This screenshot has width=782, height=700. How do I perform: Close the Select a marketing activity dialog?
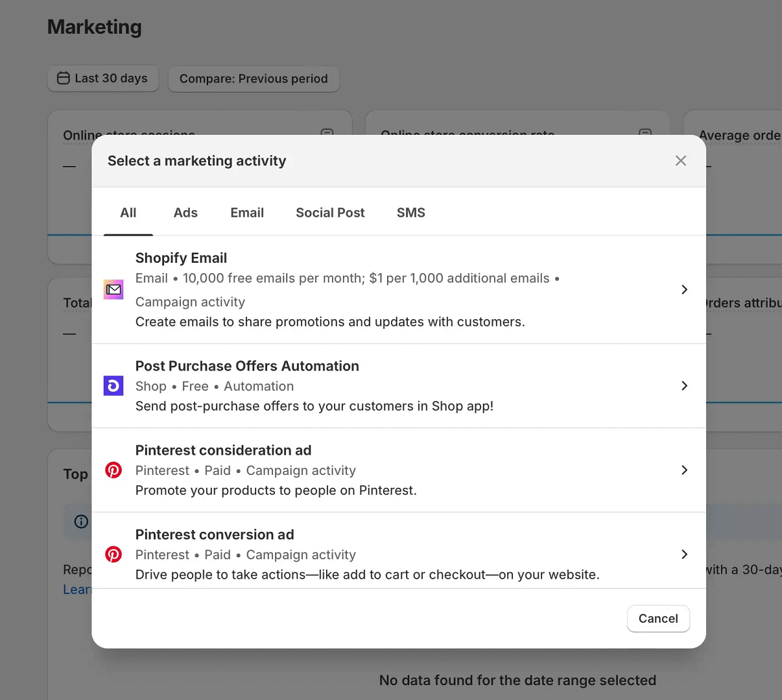[680, 161]
